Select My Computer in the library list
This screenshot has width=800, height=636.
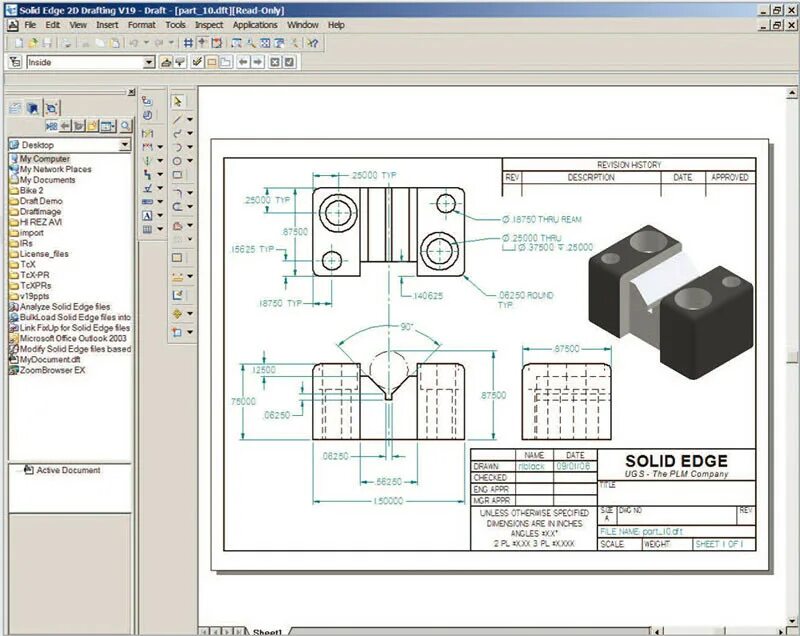[x=44, y=159]
